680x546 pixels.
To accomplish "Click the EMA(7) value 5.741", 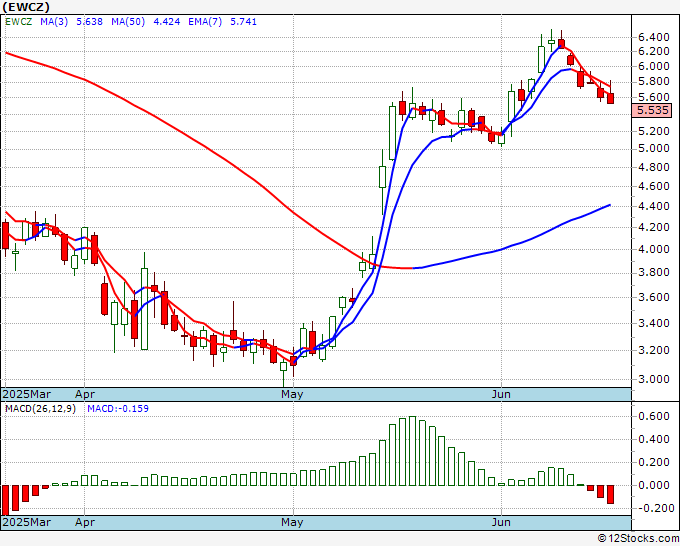I will click(243, 22).
